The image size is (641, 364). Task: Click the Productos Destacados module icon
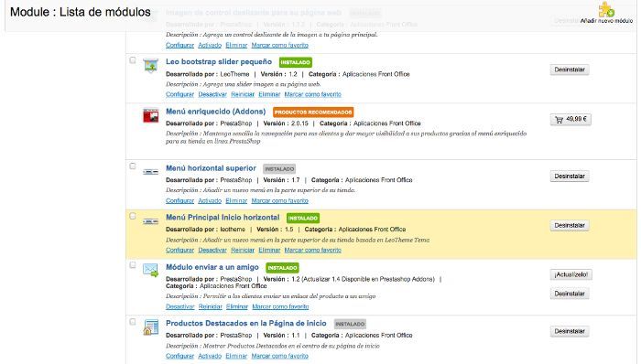click(150, 327)
